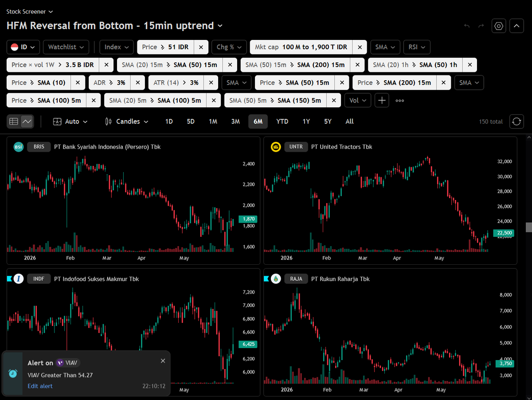
Task: Remove Price > SMA (200) 15m filter
Action: (443, 82)
